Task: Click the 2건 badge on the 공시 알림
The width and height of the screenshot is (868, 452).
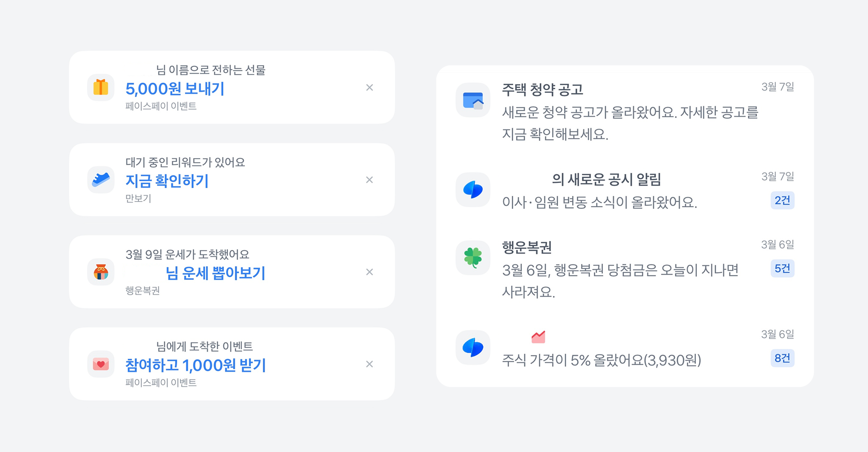Action: pos(782,200)
